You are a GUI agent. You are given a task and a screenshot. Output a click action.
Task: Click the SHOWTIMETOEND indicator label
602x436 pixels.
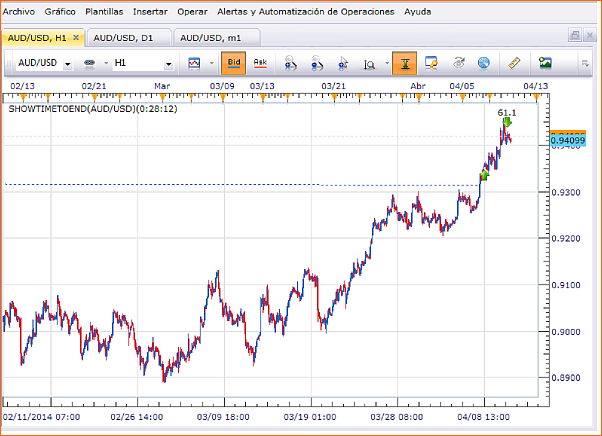93,109
